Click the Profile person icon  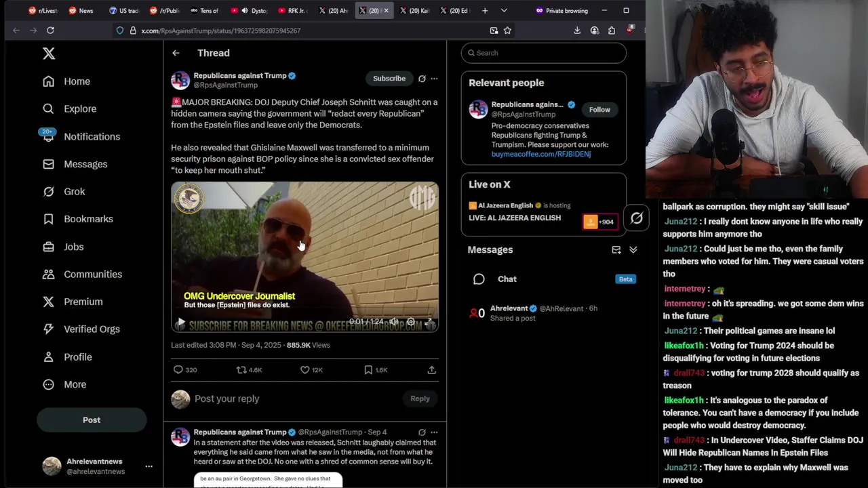click(48, 357)
